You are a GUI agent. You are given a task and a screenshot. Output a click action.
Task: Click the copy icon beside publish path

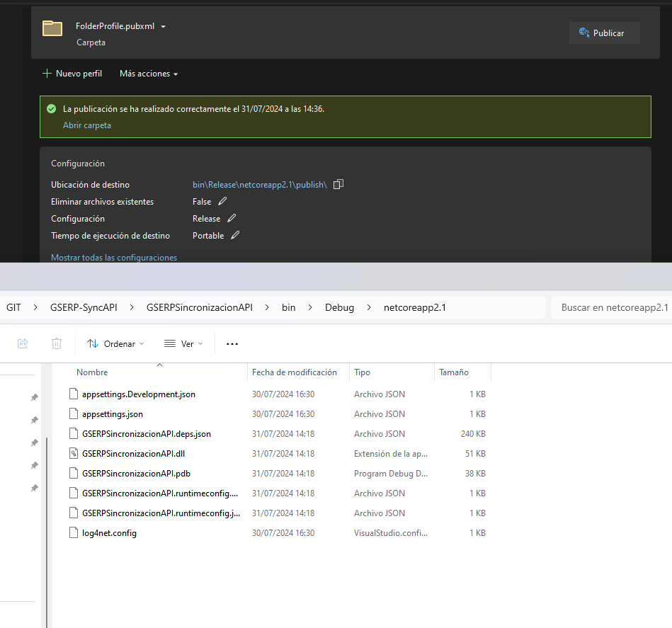[338, 185]
